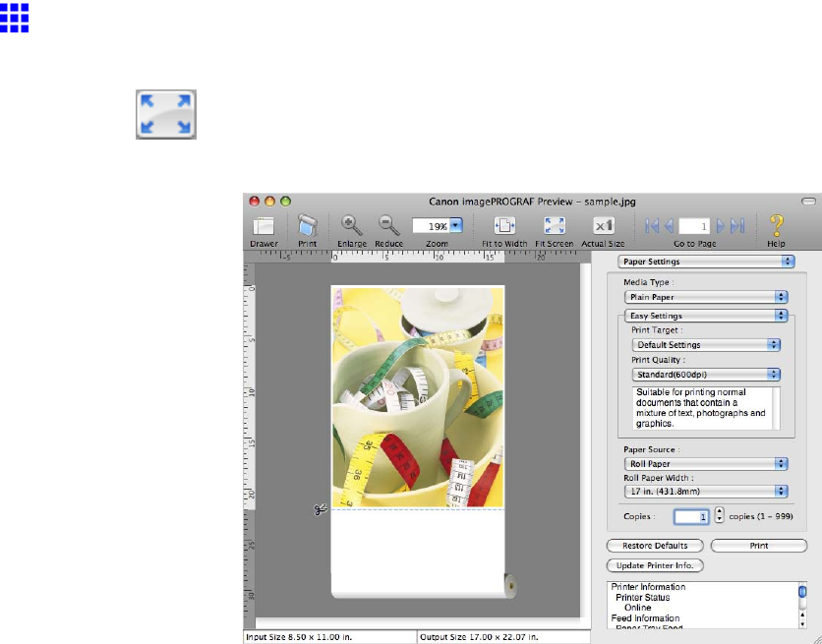Open the Drawer toolbar icon
Viewport: 822px width, 644px height.
coord(264,226)
